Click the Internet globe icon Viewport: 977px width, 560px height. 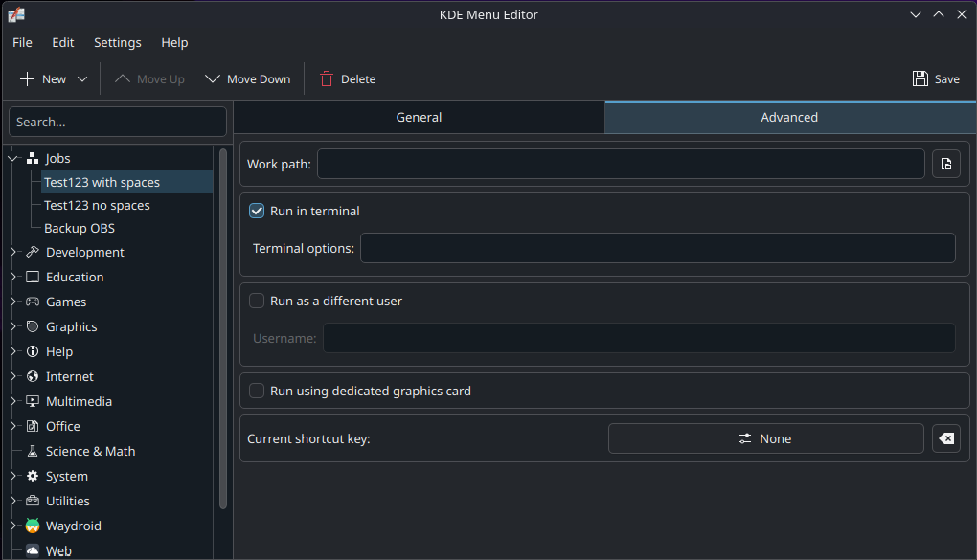33,376
